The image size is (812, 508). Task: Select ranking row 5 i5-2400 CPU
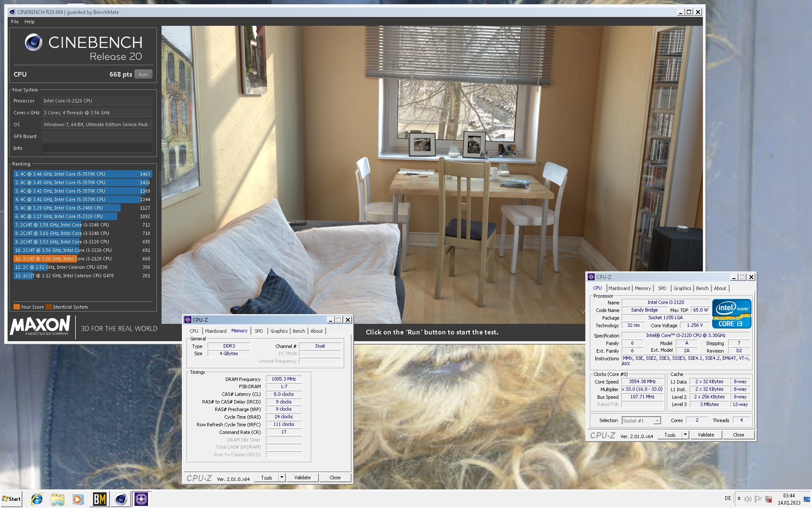(x=82, y=208)
